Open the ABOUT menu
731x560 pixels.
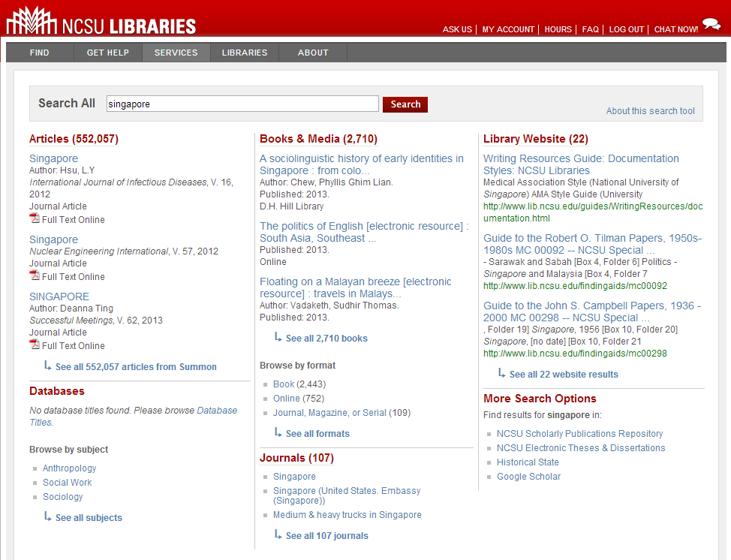point(313,53)
